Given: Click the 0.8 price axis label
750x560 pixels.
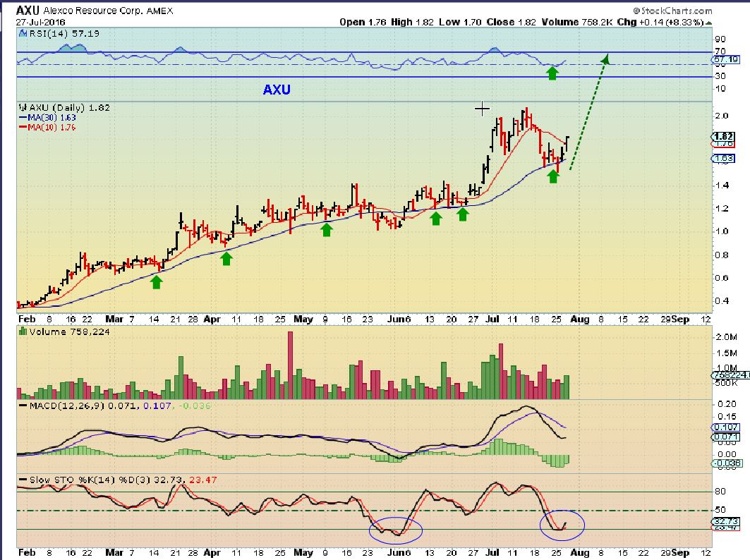Looking at the screenshot, I should [x=721, y=255].
